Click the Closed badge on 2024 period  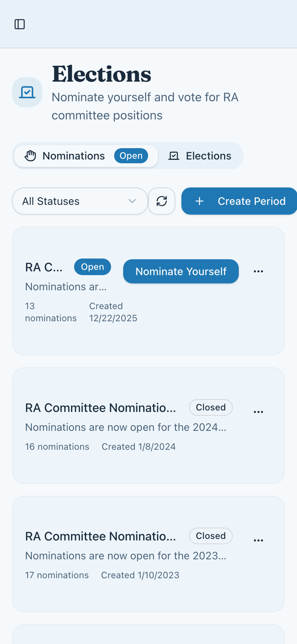211,407
